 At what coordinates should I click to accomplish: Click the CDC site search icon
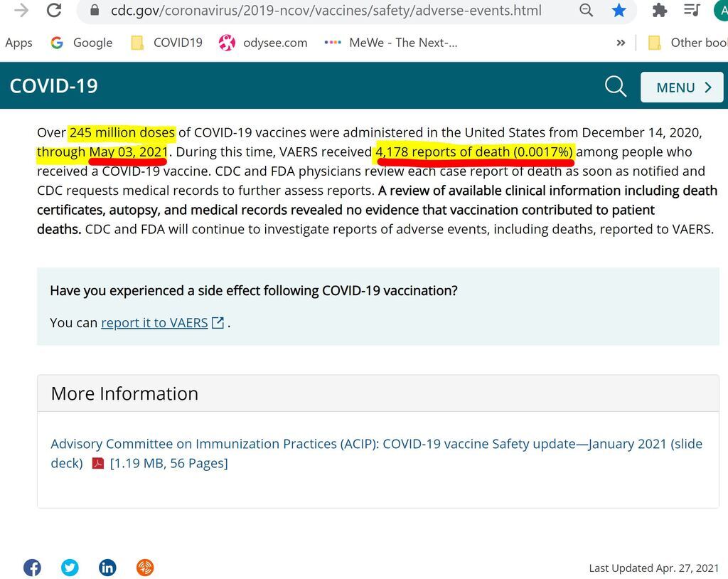(x=616, y=87)
